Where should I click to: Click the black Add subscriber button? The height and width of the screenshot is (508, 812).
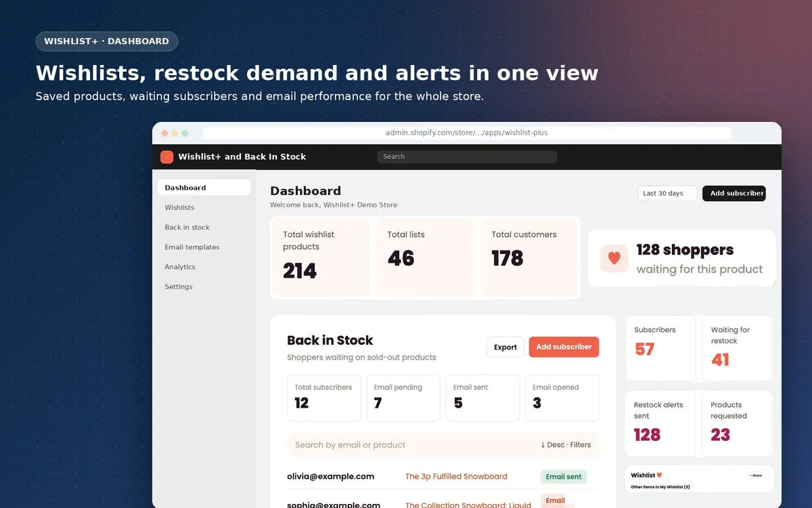coord(734,193)
